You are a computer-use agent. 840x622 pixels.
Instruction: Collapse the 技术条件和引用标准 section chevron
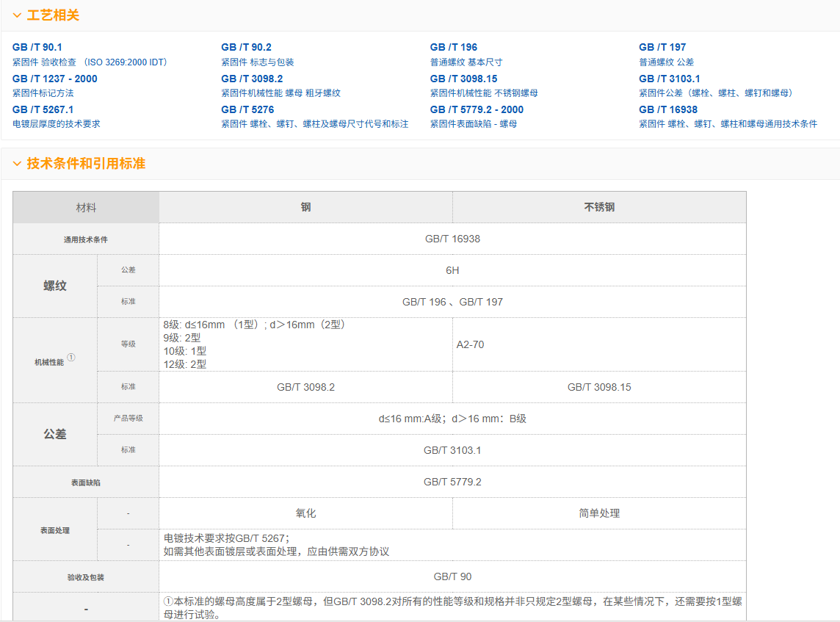(x=17, y=164)
